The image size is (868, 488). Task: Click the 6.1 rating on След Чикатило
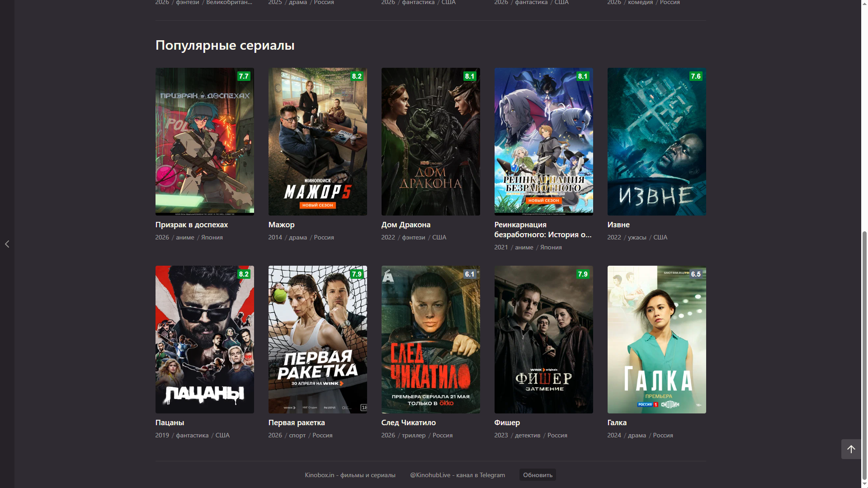pos(470,274)
